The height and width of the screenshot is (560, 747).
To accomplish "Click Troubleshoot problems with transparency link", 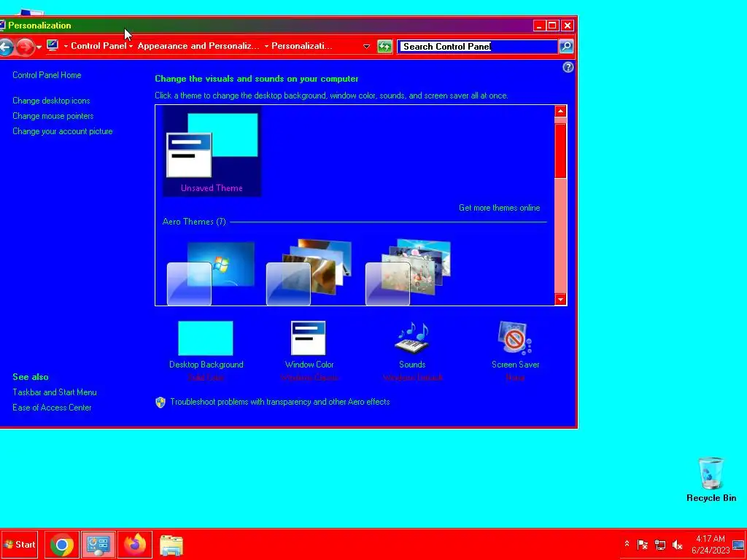I will [279, 402].
